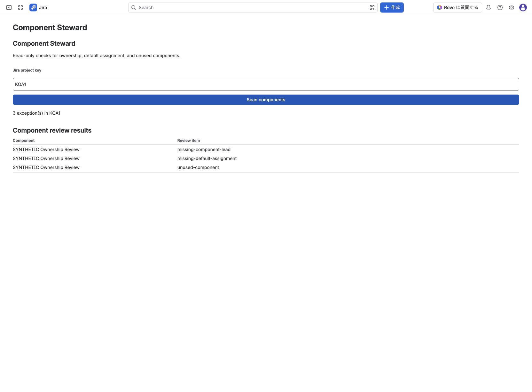Select the missing-default-assignment review item
Screen dimensions: 532x392
coord(207,158)
